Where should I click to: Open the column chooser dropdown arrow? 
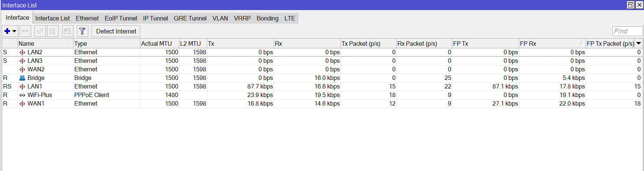pos(639,43)
